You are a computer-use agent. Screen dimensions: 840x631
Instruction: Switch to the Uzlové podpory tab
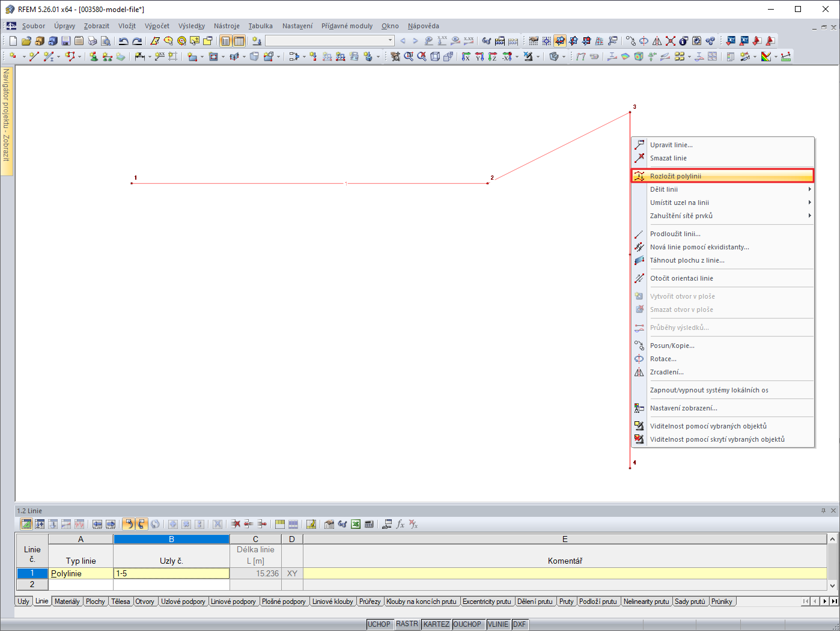pyautogui.click(x=183, y=602)
